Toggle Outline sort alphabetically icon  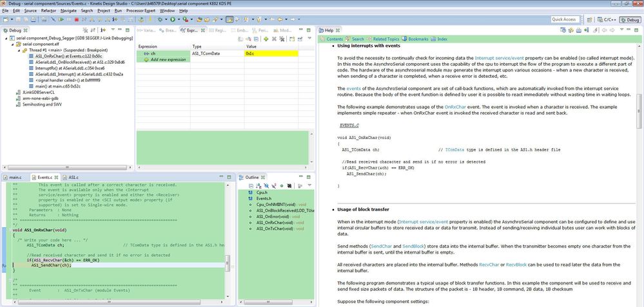tap(259, 185)
